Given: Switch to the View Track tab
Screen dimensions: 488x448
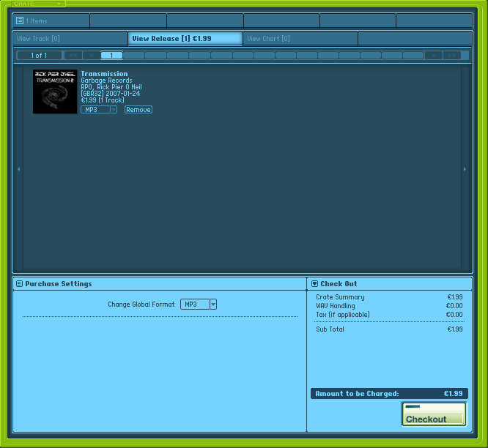Looking at the screenshot, I should coord(70,39).
